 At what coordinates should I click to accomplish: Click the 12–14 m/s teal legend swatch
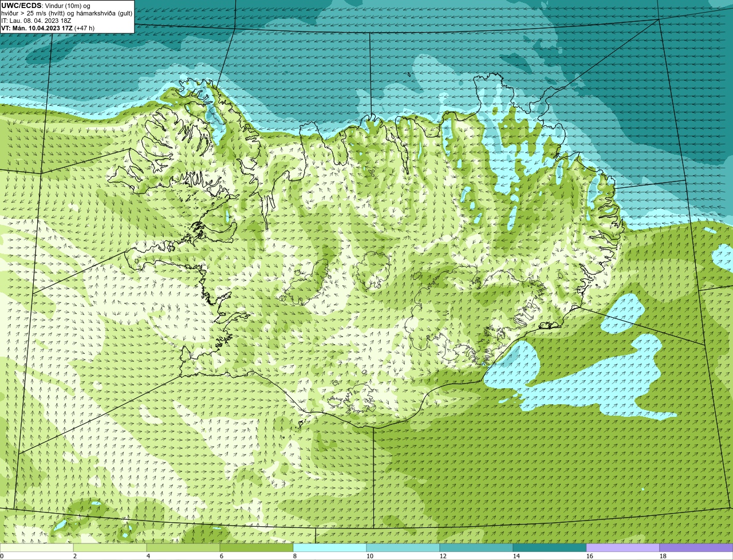476,547
